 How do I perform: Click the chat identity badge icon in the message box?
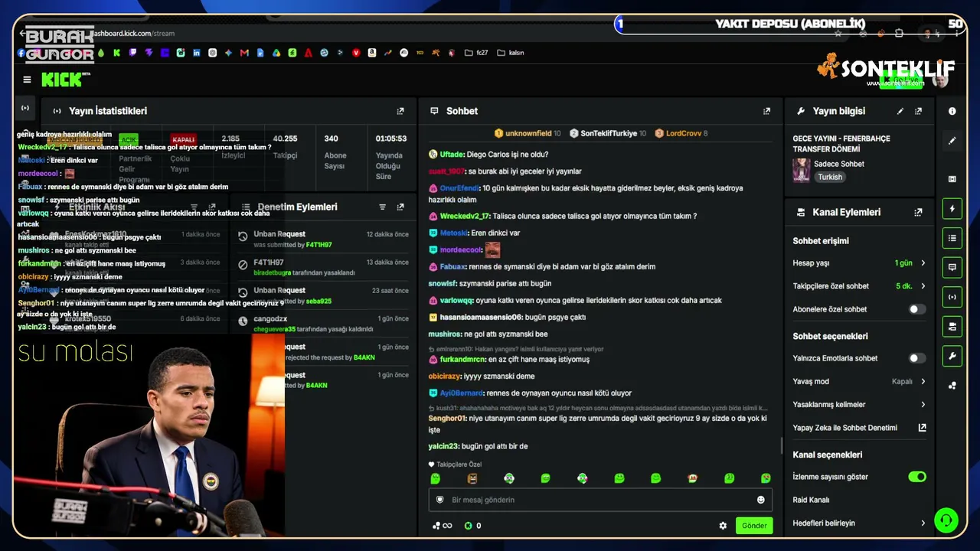(439, 500)
